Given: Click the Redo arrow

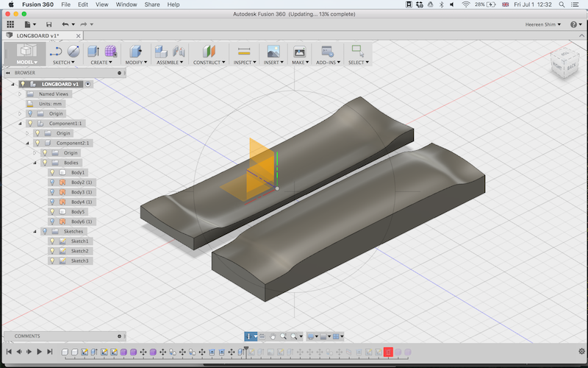Looking at the screenshot, I should [x=83, y=24].
